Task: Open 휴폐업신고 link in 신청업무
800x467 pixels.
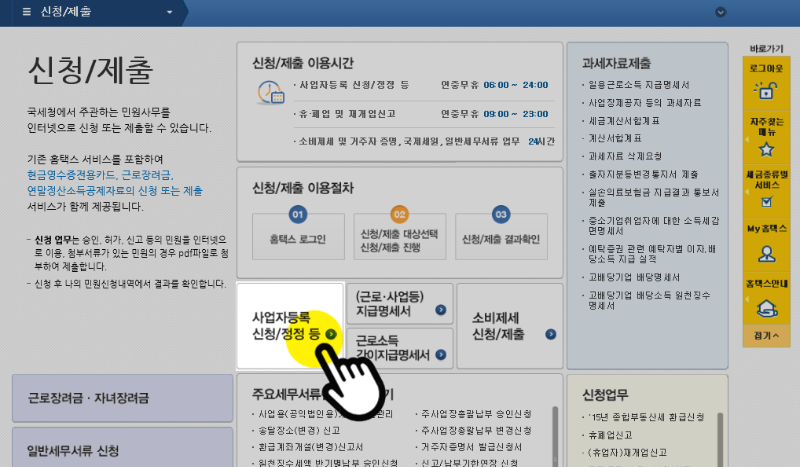Action: click(x=610, y=435)
